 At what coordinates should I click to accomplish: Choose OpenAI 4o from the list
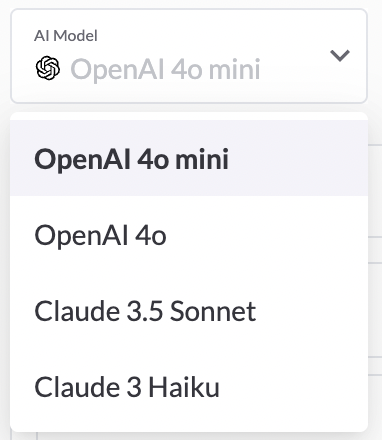pos(189,235)
